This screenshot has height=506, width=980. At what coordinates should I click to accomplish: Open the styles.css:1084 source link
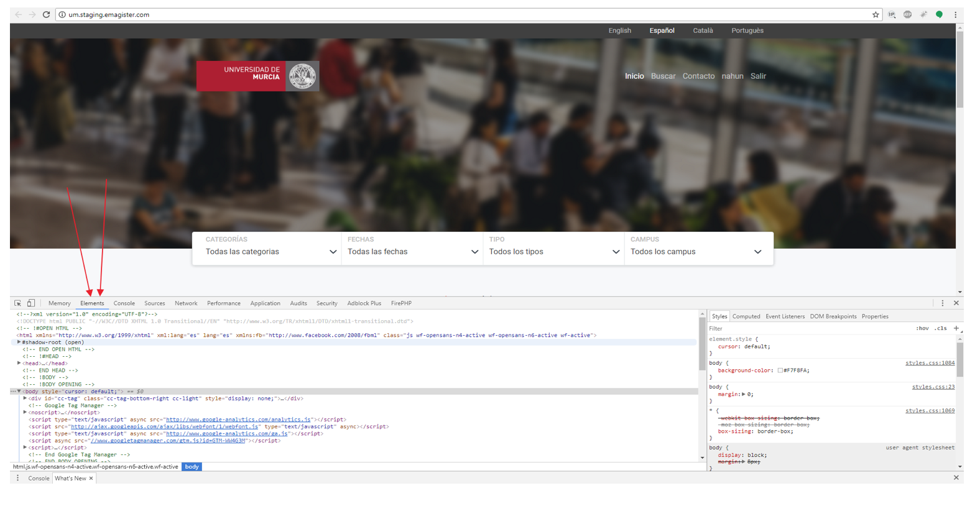(x=930, y=363)
